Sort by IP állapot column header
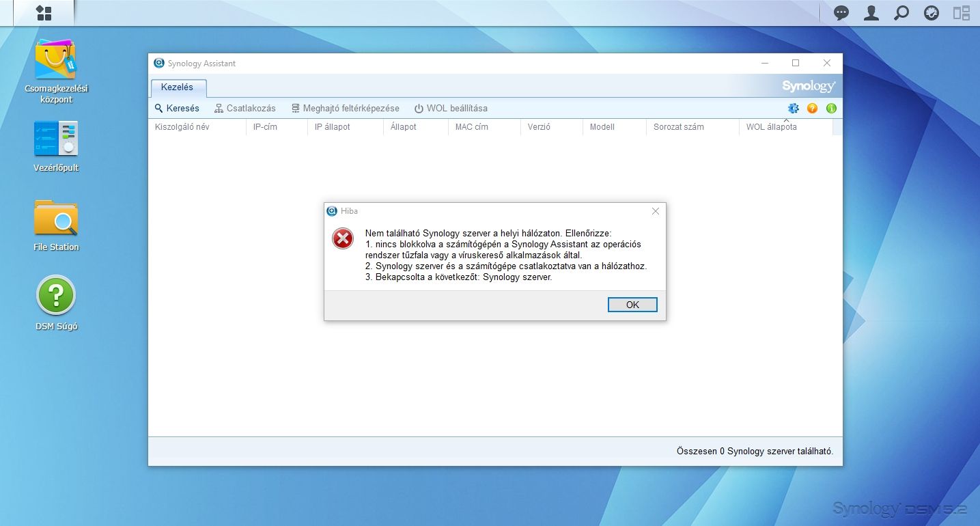The image size is (980, 526). (346, 127)
